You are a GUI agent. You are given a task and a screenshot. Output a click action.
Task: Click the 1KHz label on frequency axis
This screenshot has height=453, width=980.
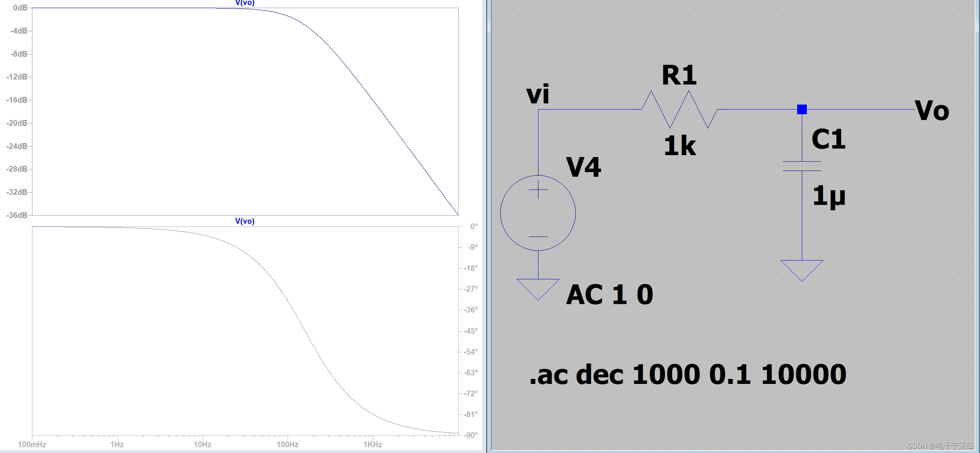[x=373, y=445]
